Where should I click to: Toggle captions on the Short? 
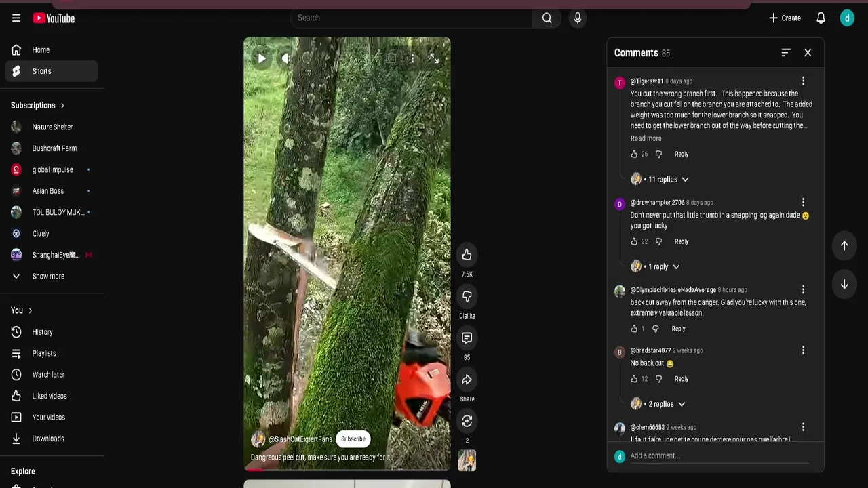click(x=391, y=59)
